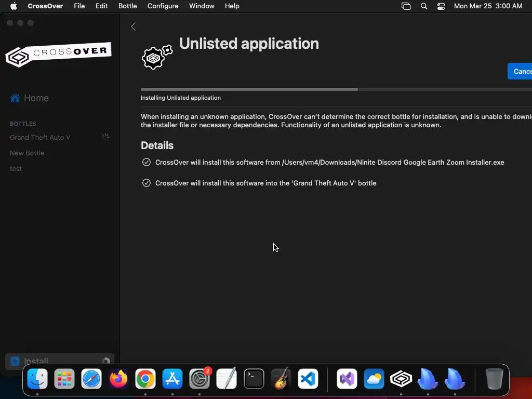
Task: Click the Details heading
Action: 157,145
